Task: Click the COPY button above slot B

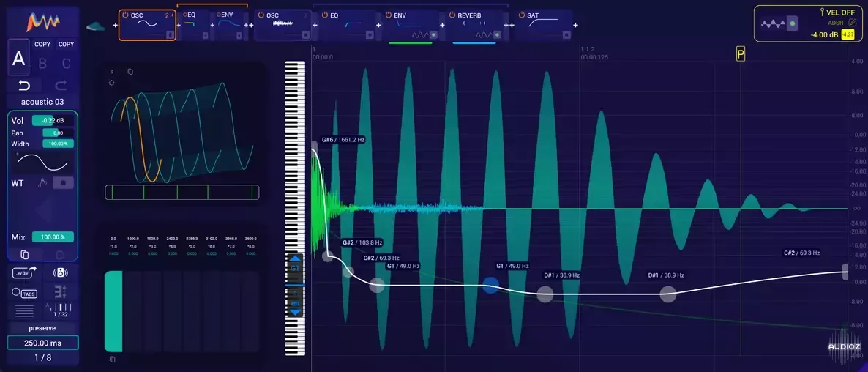Action: (42, 44)
